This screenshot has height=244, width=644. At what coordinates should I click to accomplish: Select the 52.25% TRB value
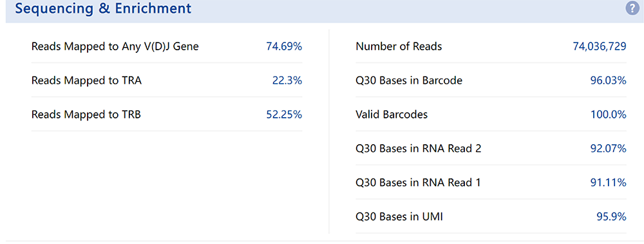(284, 115)
